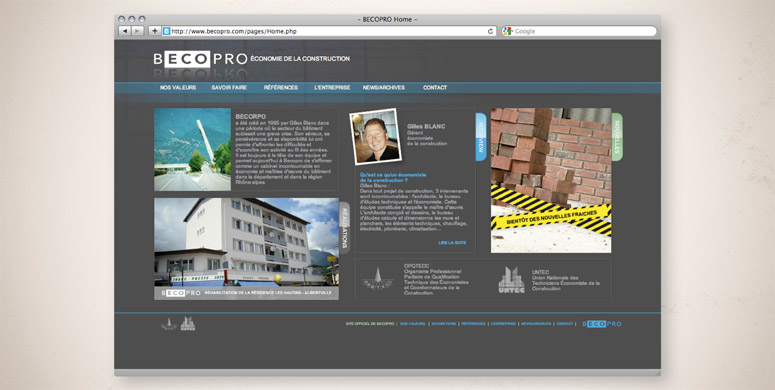775x390 pixels.
Task: Click the browser back arrow button
Action: tap(124, 31)
